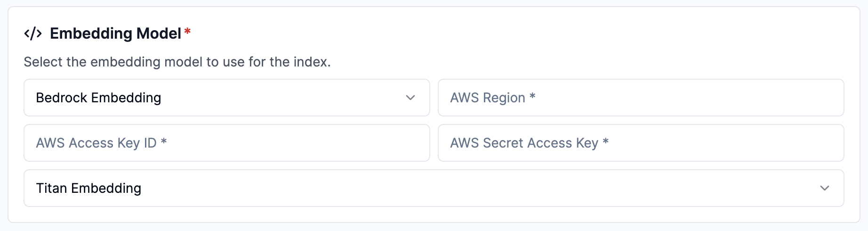
Task: Click the 'Titan Embedding' selected value text
Action: coord(88,188)
